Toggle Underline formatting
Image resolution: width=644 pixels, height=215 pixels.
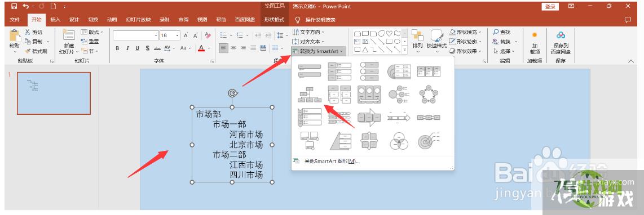[x=137, y=48]
